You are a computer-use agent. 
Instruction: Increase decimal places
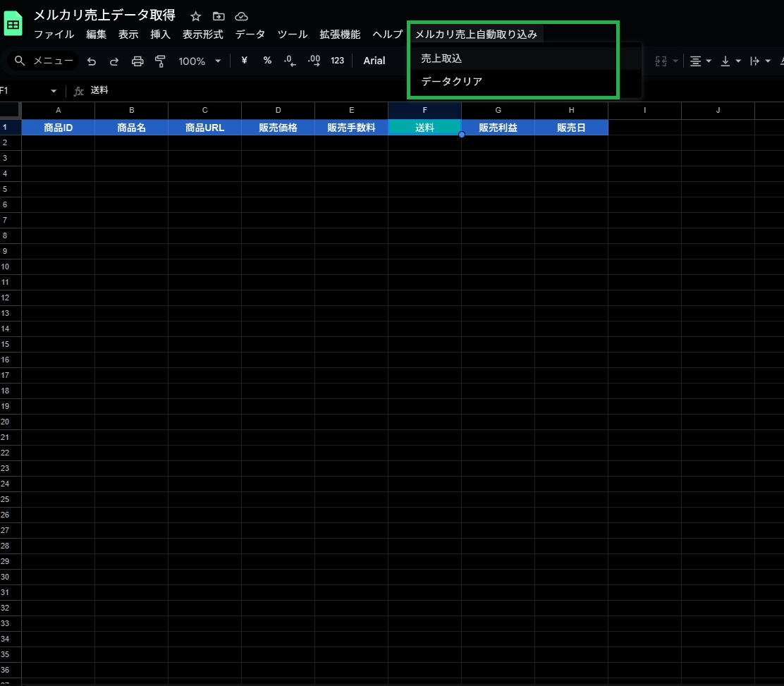(314, 61)
